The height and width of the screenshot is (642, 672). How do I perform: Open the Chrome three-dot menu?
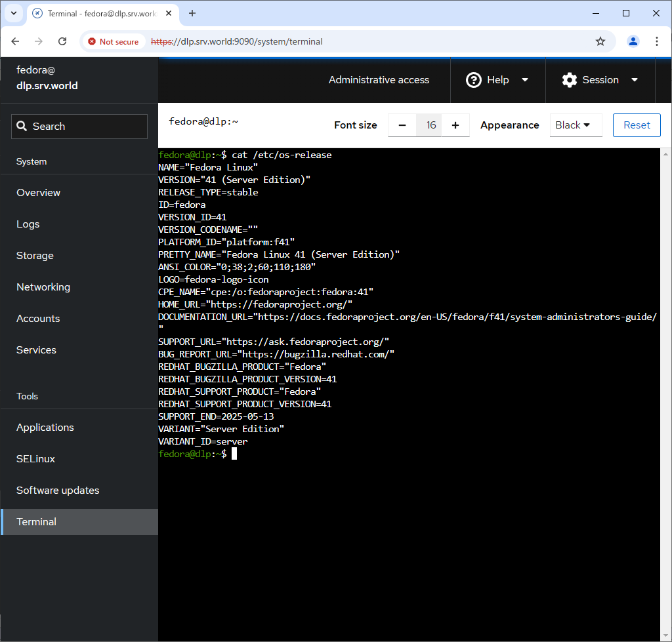pos(656,41)
